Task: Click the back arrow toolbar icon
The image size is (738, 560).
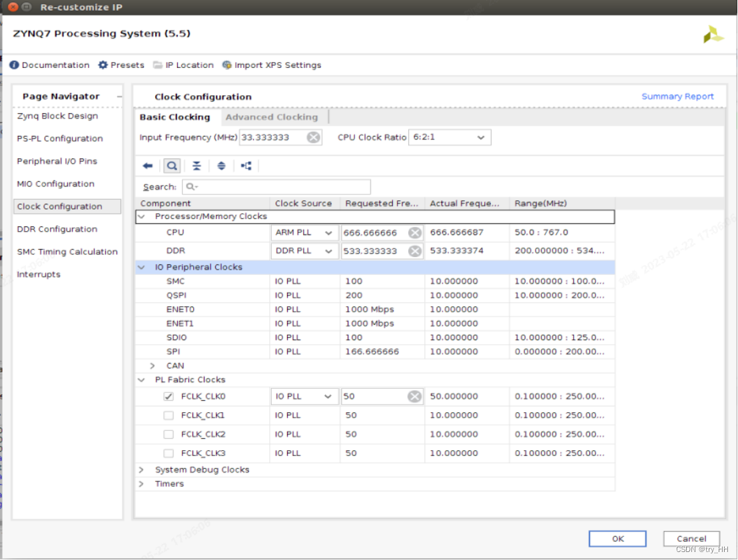Action: tap(148, 166)
